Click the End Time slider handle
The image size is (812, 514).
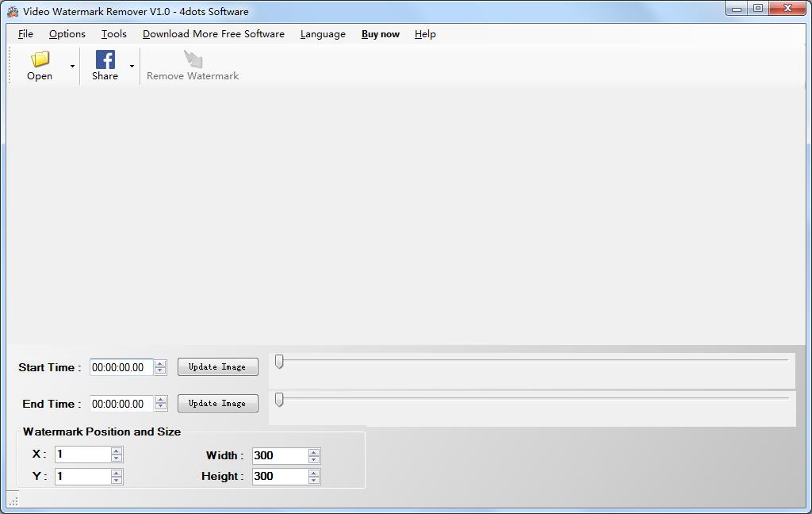279,399
